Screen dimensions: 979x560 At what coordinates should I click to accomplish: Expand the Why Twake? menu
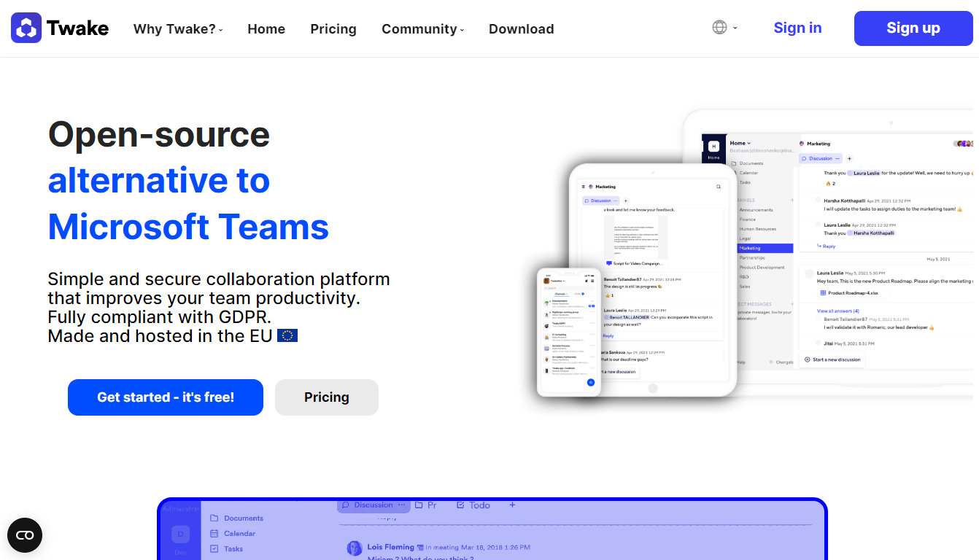pyautogui.click(x=178, y=29)
